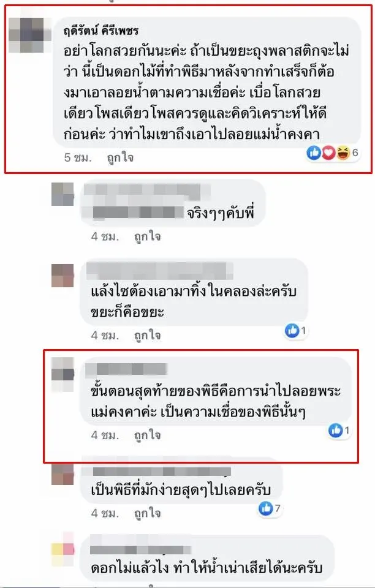This screenshot has width=375, height=588.
Task: Click the 5 ชม. timestamp on the first comment
Action: click(x=78, y=157)
